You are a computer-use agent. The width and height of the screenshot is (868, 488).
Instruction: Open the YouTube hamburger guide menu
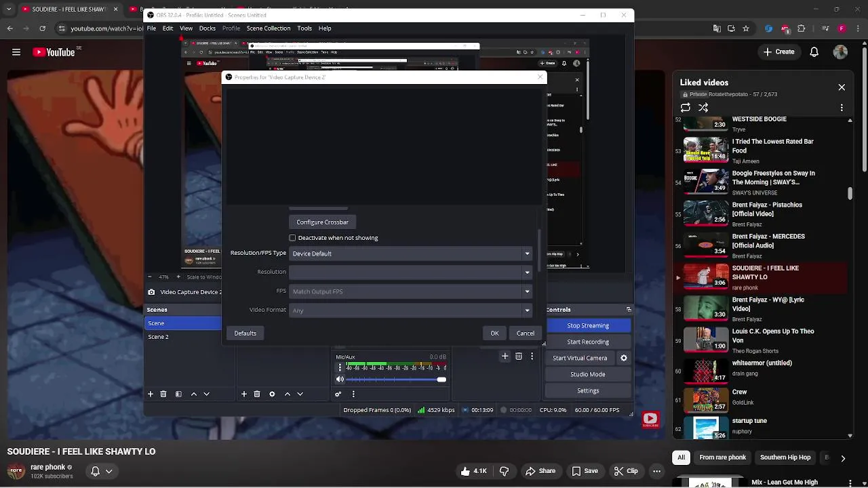pos(16,52)
